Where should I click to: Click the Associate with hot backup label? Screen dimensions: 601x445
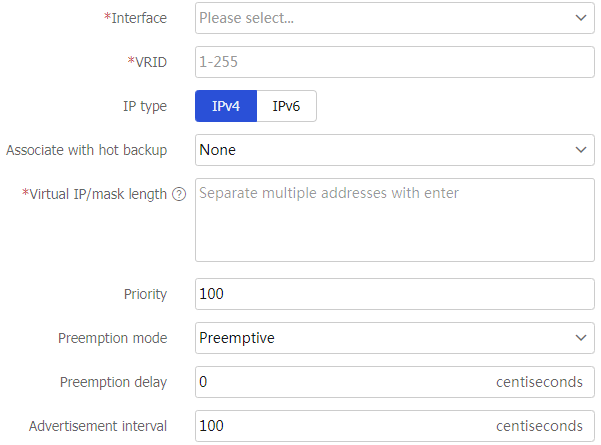point(86,150)
